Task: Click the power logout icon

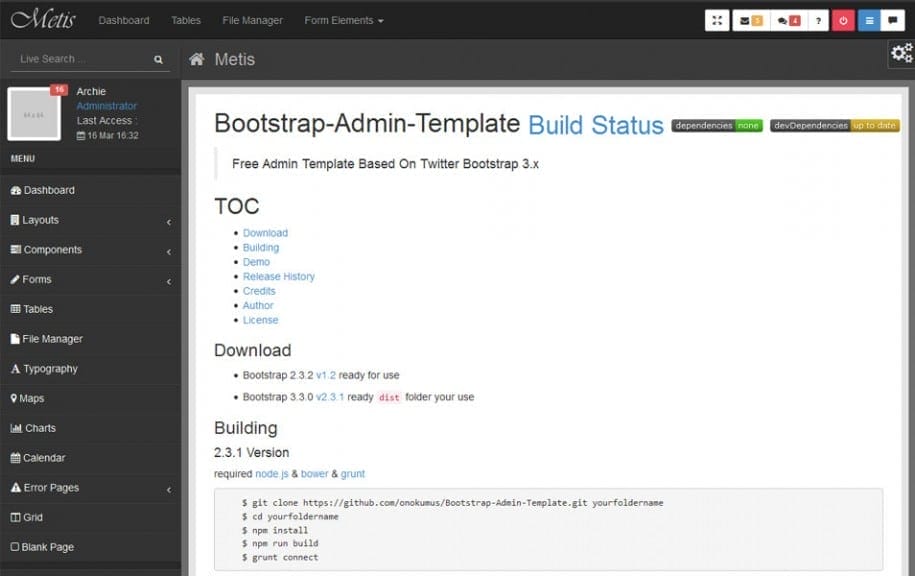Action: click(x=845, y=20)
